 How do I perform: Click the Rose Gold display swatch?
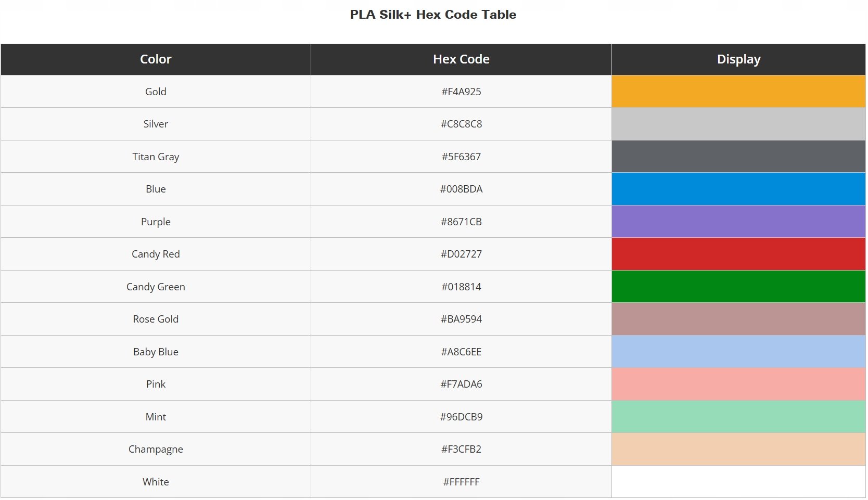(738, 319)
